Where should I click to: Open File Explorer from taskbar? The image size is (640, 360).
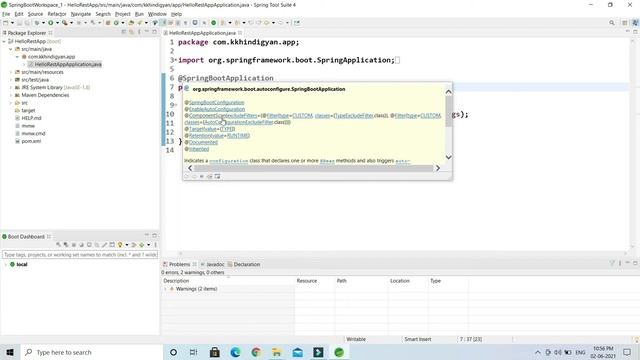click(277, 352)
